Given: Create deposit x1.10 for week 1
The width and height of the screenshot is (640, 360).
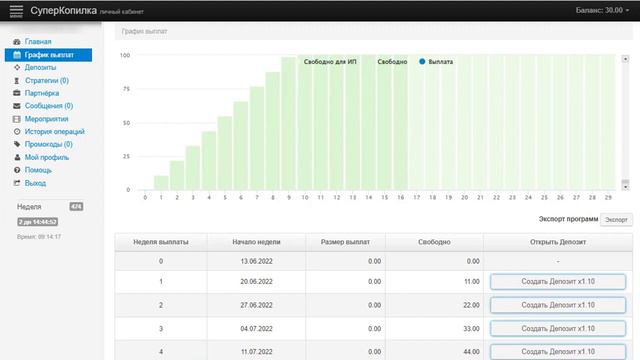Looking at the screenshot, I should [x=558, y=282].
